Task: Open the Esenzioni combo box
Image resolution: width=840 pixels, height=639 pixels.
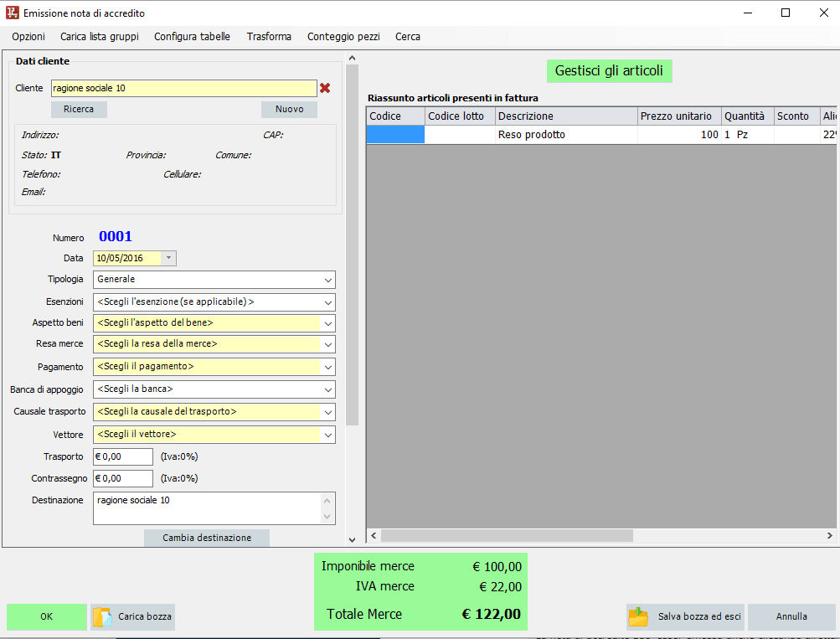Action: [327, 301]
